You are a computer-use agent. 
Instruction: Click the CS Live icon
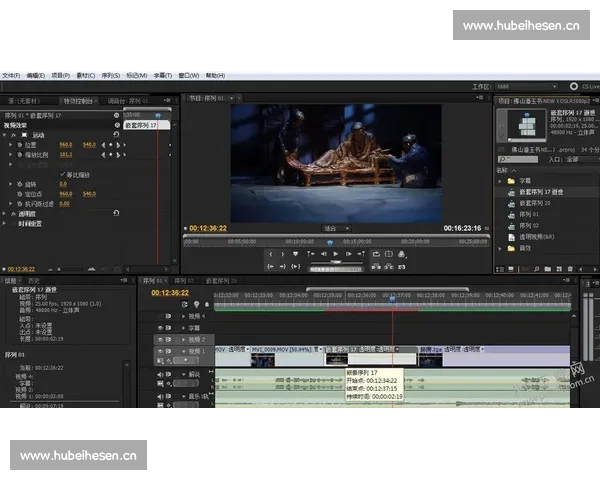[x=574, y=86]
